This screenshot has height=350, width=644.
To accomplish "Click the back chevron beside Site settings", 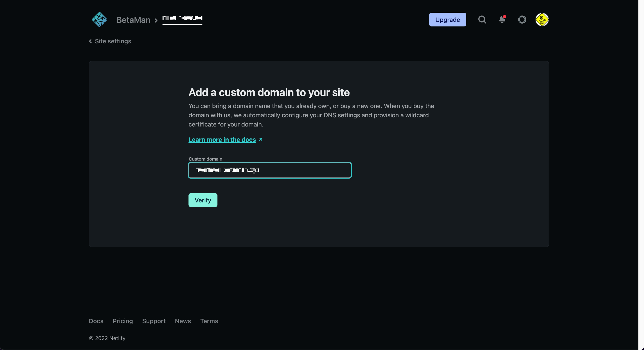I will pyautogui.click(x=90, y=41).
